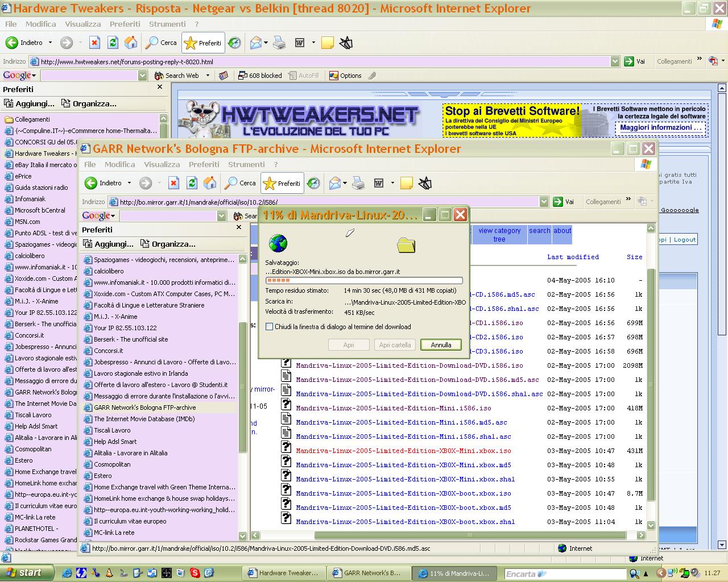The image size is (728, 582).
Task: Open address dropdown in GARR window
Action: [x=544, y=202]
